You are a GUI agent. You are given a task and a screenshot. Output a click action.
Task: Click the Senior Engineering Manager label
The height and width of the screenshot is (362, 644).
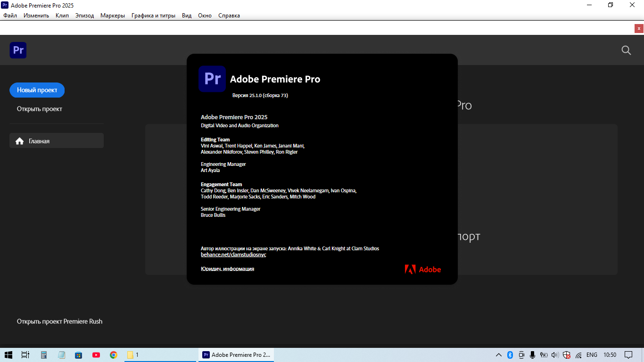click(231, 209)
